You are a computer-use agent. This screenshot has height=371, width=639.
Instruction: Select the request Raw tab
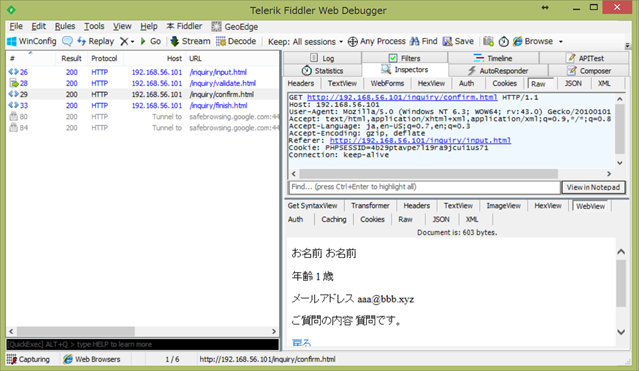(538, 84)
